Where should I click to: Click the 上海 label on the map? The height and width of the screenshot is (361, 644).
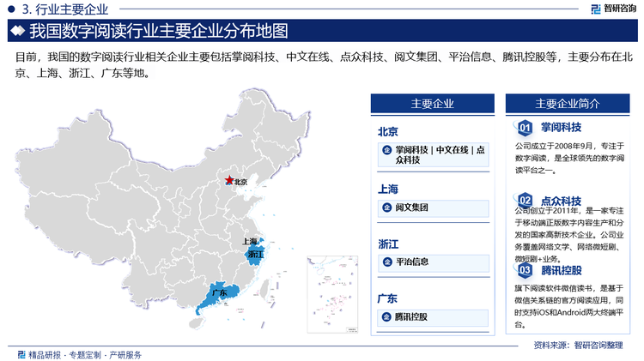[250, 241]
